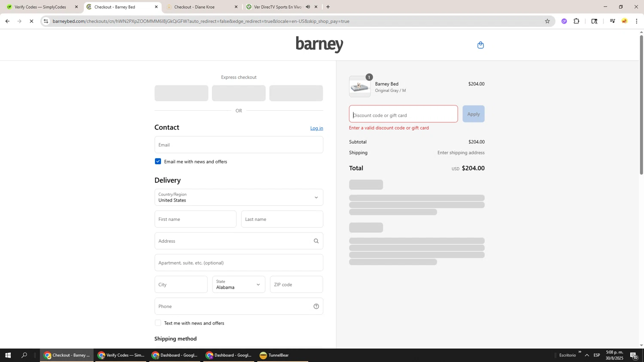The width and height of the screenshot is (644, 362).
Task: Stop page loading with the X button
Action: [31, 21]
